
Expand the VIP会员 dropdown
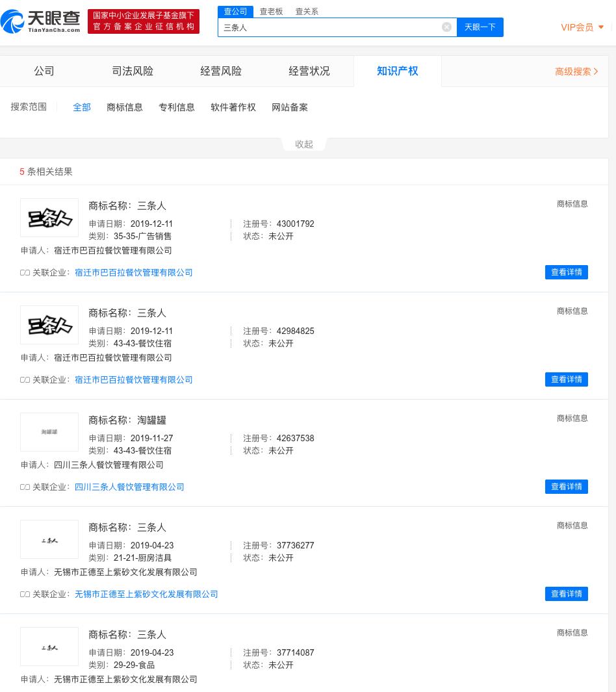pyautogui.click(x=582, y=27)
